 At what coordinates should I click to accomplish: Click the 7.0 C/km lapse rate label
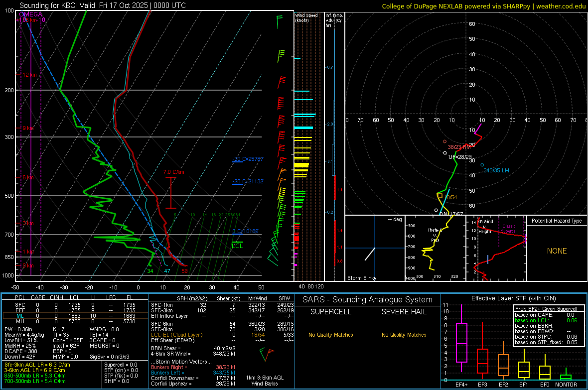pyautogui.click(x=173, y=172)
